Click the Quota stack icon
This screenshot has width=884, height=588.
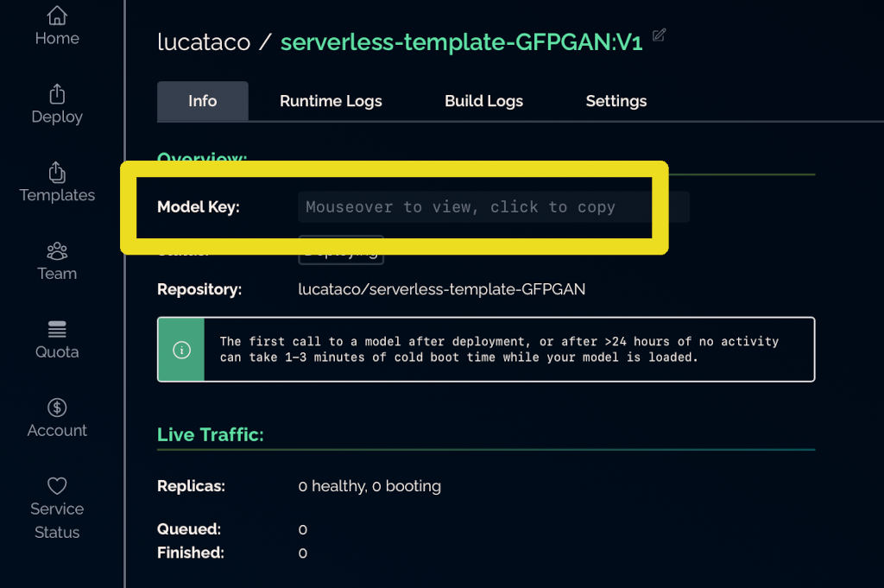[x=57, y=329]
